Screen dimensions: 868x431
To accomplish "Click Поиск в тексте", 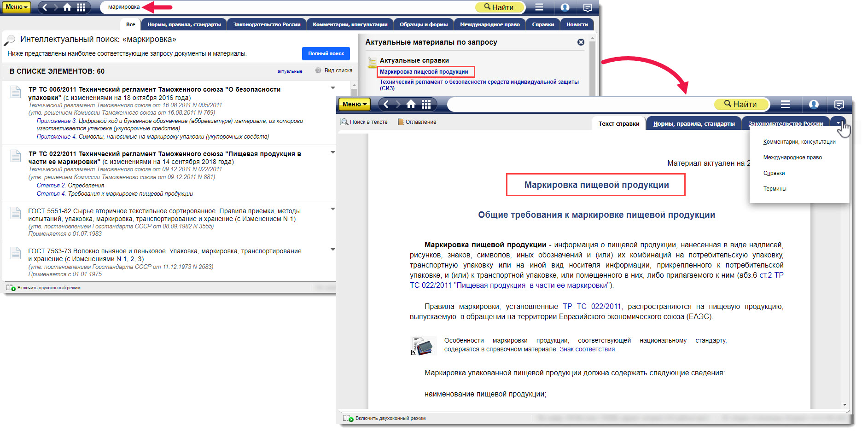I will point(364,122).
